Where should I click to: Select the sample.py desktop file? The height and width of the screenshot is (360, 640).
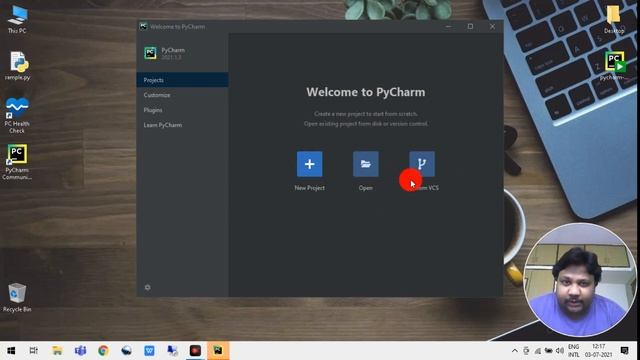[18, 65]
